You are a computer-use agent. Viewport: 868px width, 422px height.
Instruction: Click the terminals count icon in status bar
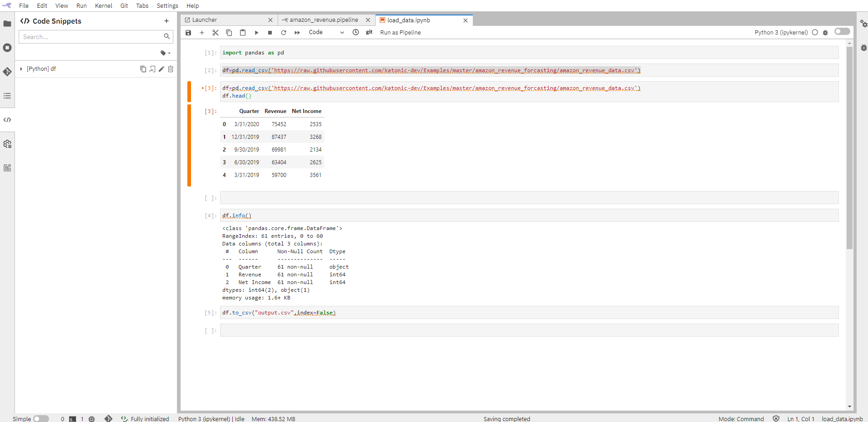tap(73, 419)
